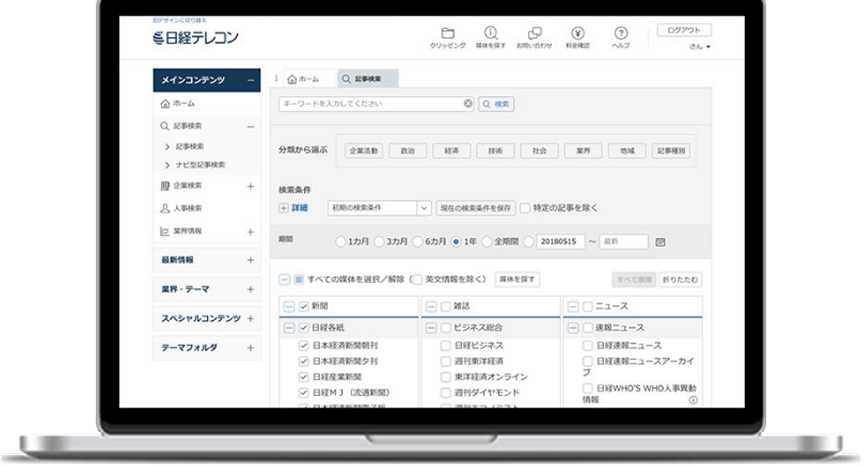Click the 検索 search button
The height and width of the screenshot is (466, 864).
(x=496, y=104)
